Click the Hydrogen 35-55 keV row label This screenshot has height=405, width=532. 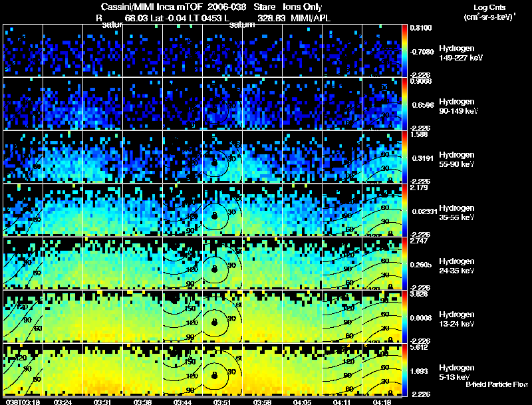click(x=457, y=213)
